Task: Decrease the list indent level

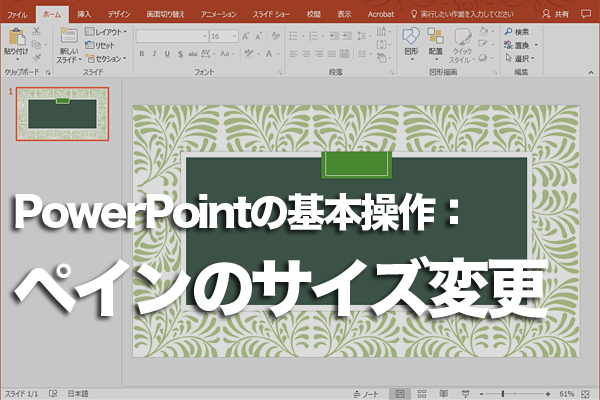Action: pos(334,36)
